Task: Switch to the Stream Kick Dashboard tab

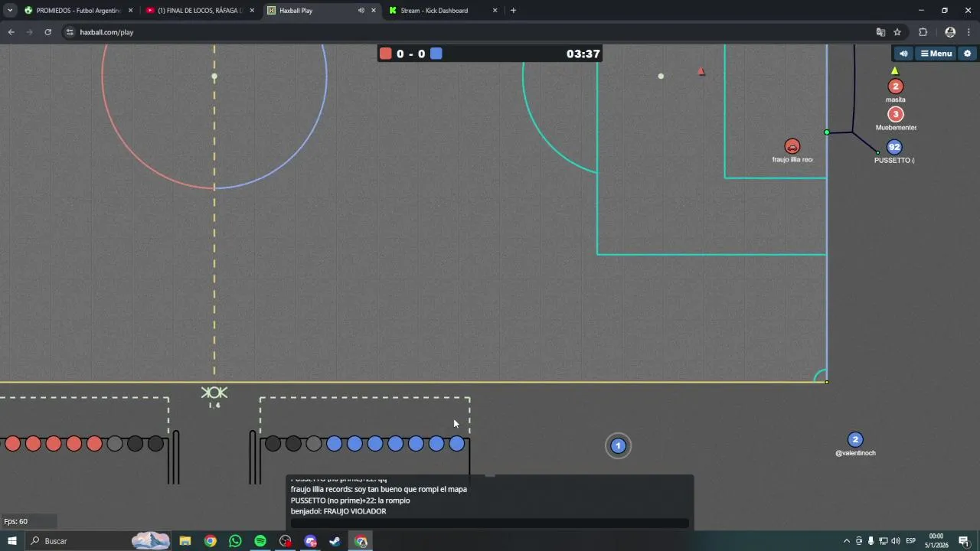Action: 443,11
